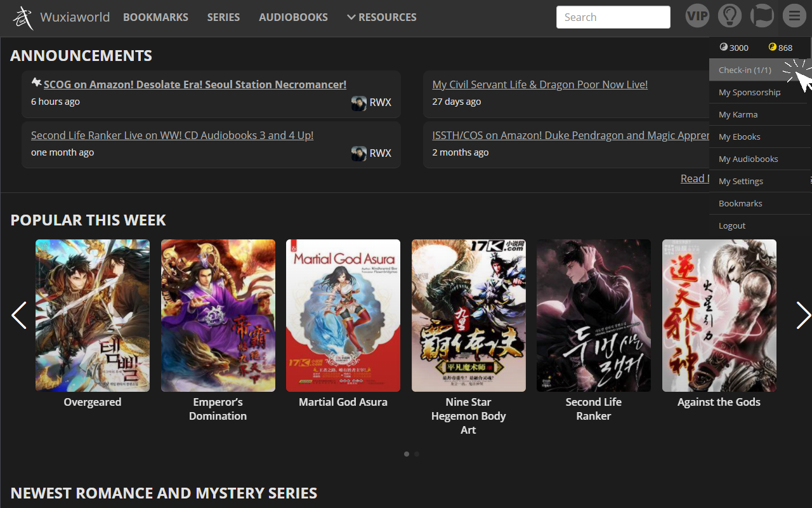Click Emperor's Domination title text
The height and width of the screenshot is (508, 812).
pos(218,409)
